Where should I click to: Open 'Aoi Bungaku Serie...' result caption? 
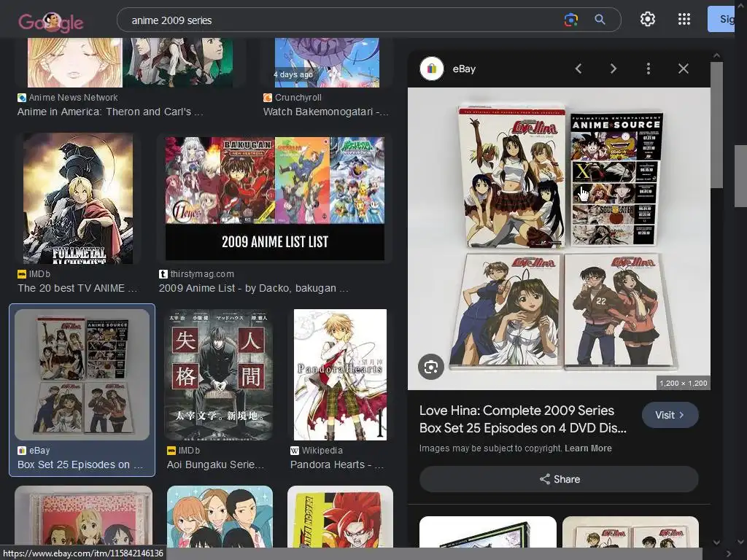tap(215, 464)
